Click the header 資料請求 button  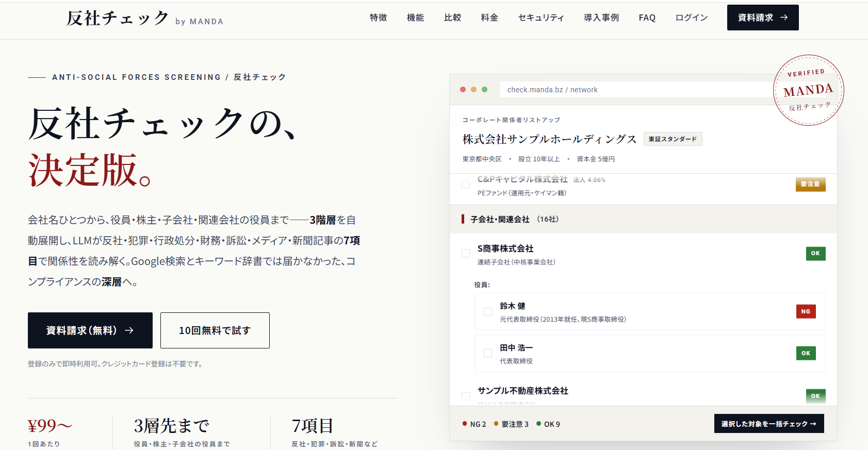(x=763, y=18)
